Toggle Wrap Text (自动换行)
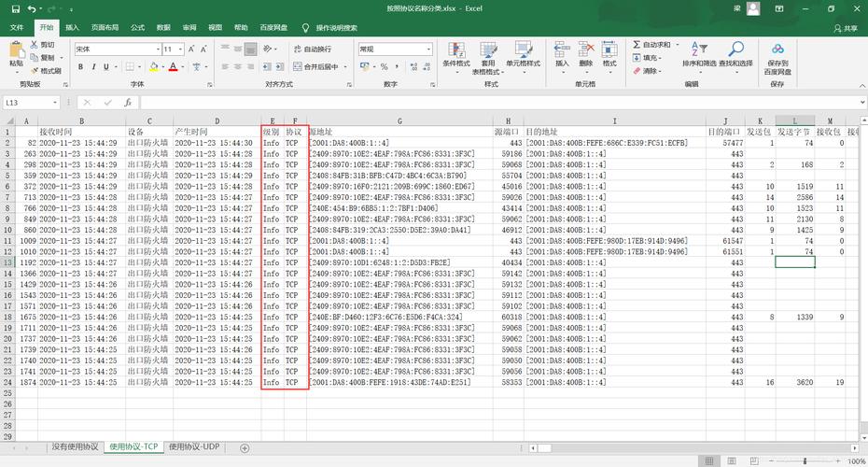The image size is (868, 467). point(313,50)
